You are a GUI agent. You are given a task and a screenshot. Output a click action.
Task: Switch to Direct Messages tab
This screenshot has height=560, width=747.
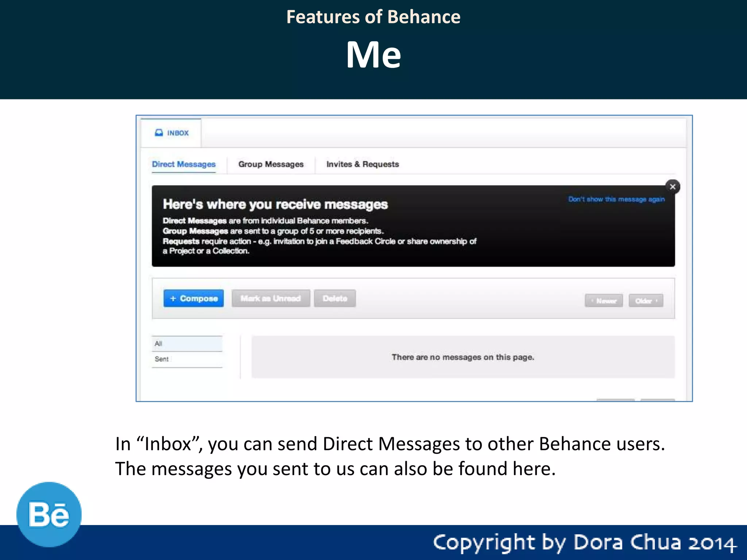coord(184,164)
